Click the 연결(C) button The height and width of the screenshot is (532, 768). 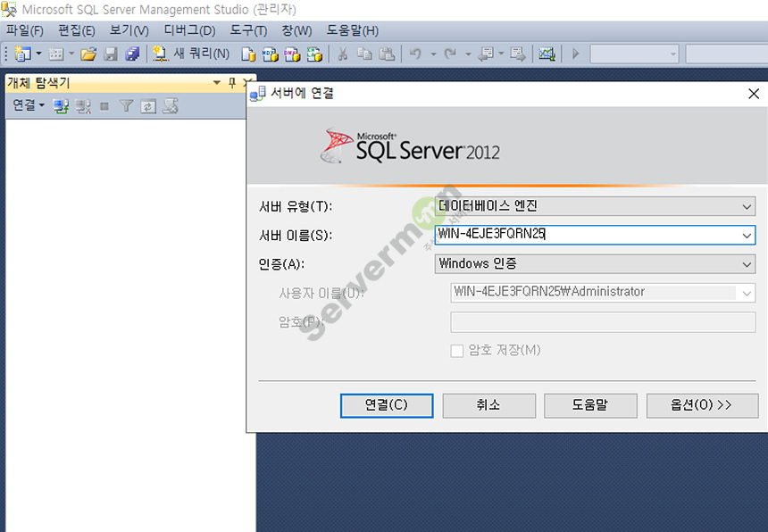[x=387, y=406]
